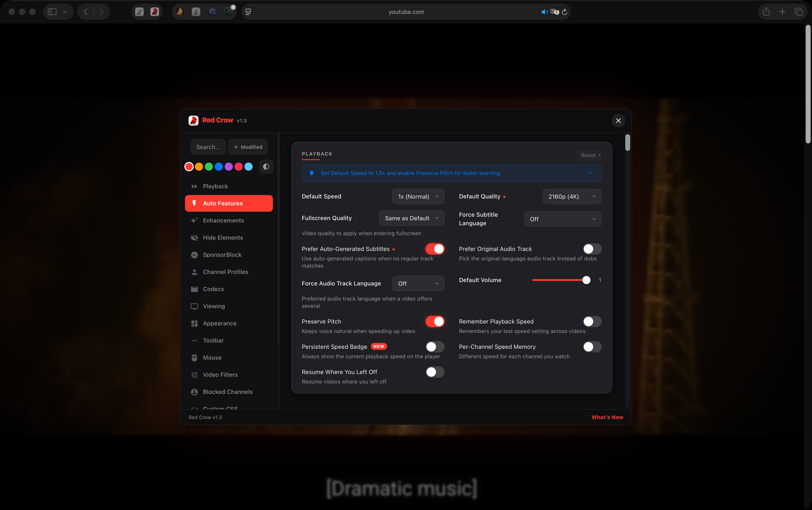Screen dimensions: 812x510
Task: Click the reload page icon
Action: 564,12
